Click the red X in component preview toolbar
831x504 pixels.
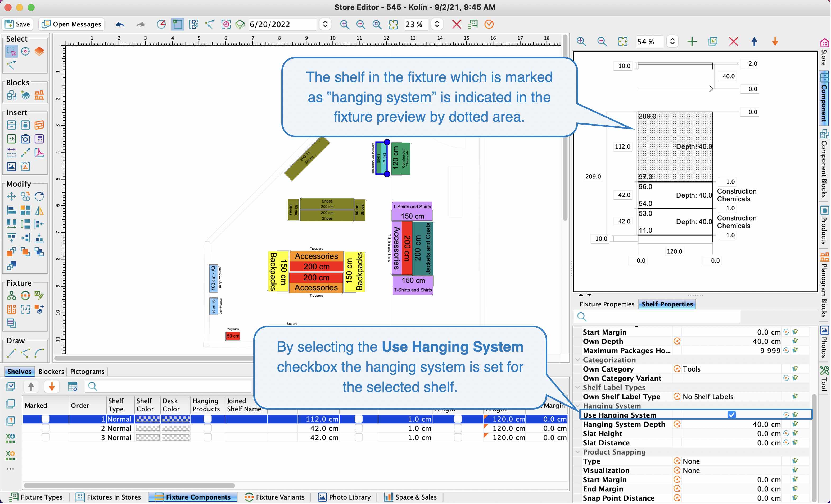733,42
